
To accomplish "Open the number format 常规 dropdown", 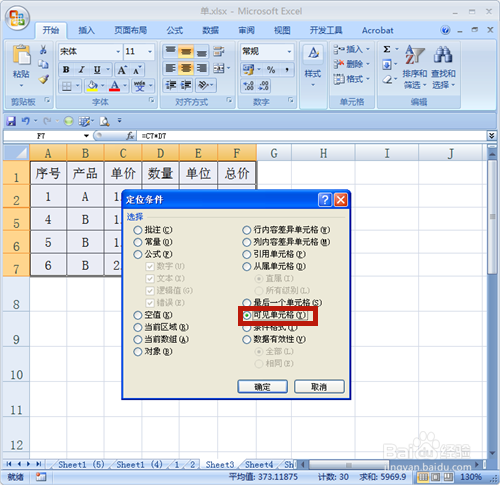I will 289,51.
